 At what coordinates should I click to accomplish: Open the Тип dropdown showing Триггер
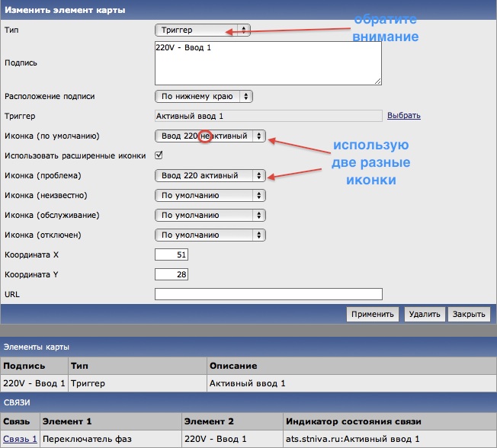point(202,30)
